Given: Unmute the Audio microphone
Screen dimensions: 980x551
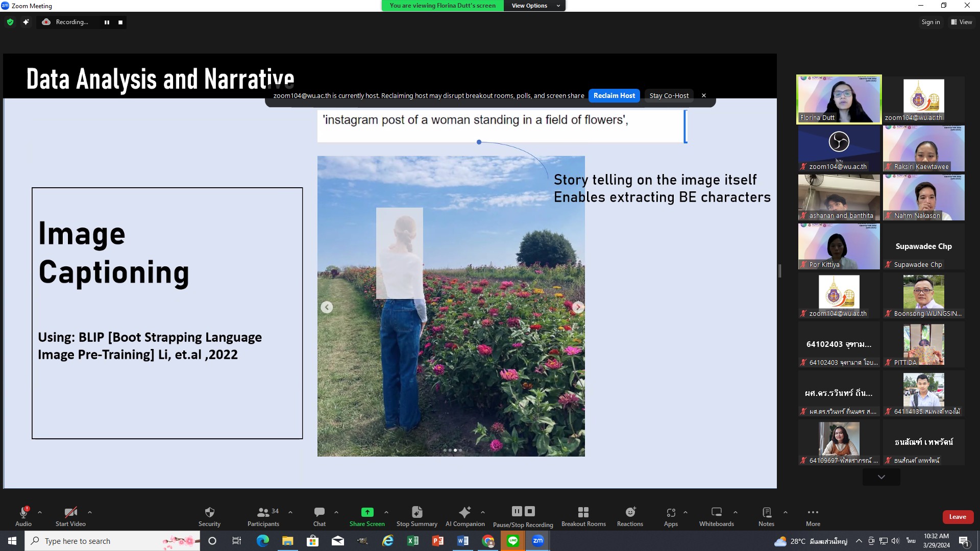Looking at the screenshot, I should (x=23, y=512).
